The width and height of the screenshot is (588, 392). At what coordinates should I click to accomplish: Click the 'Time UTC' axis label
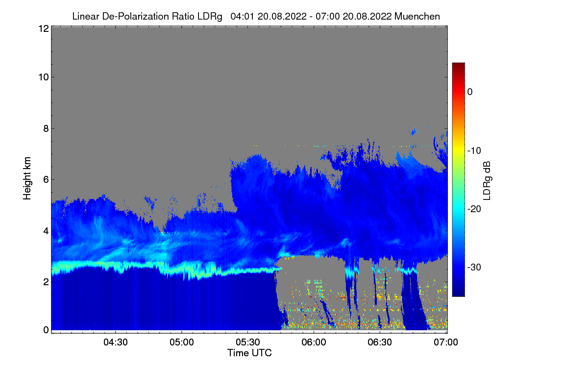click(x=249, y=353)
